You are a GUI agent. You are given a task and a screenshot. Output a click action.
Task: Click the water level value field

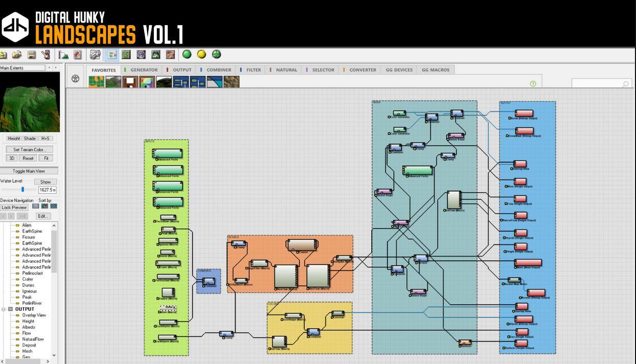(x=47, y=190)
